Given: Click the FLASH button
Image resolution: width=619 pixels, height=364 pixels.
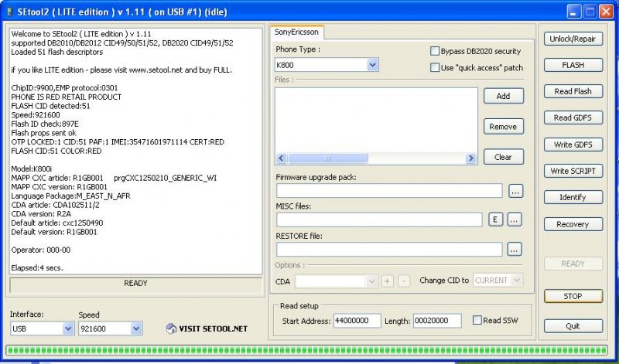Looking at the screenshot, I should (573, 65).
